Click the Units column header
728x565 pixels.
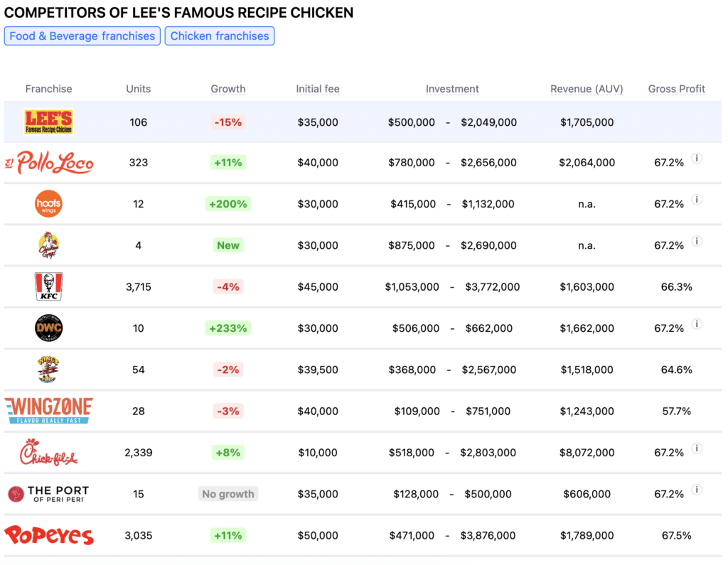click(139, 89)
